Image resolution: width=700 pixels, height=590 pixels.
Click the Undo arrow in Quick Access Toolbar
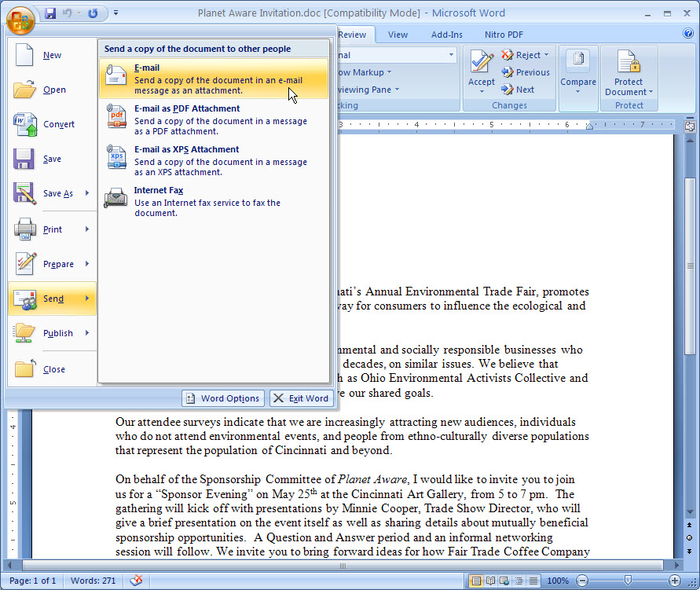68,13
